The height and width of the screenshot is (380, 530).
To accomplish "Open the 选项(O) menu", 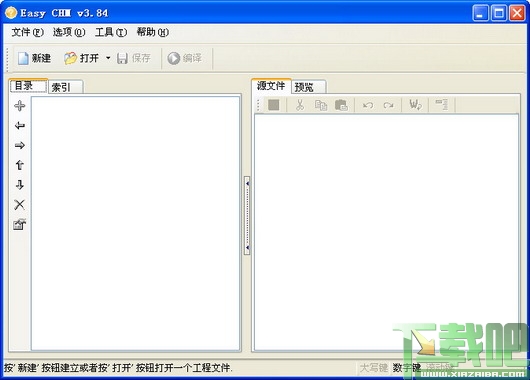I will point(69,32).
